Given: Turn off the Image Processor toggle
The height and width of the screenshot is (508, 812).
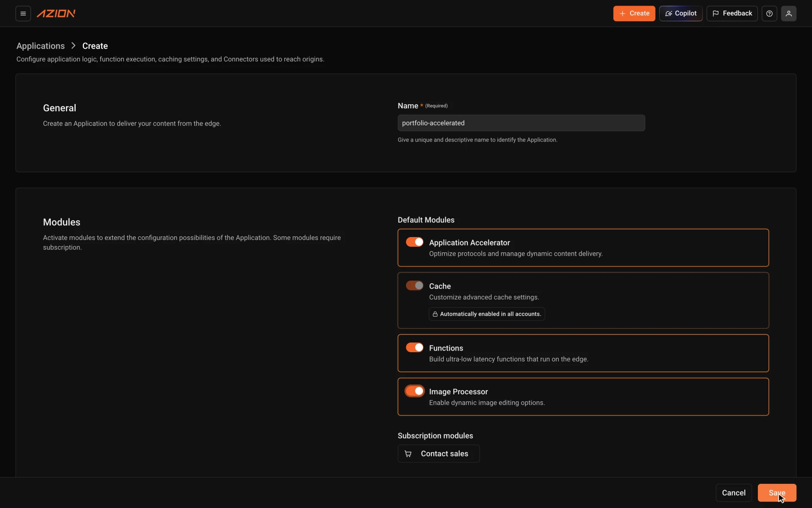Looking at the screenshot, I should click(x=414, y=391).
